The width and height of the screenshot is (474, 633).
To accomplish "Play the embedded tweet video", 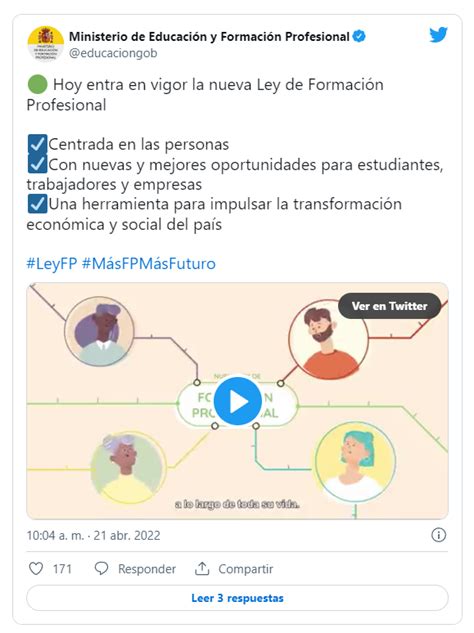I will pos(238,401).
